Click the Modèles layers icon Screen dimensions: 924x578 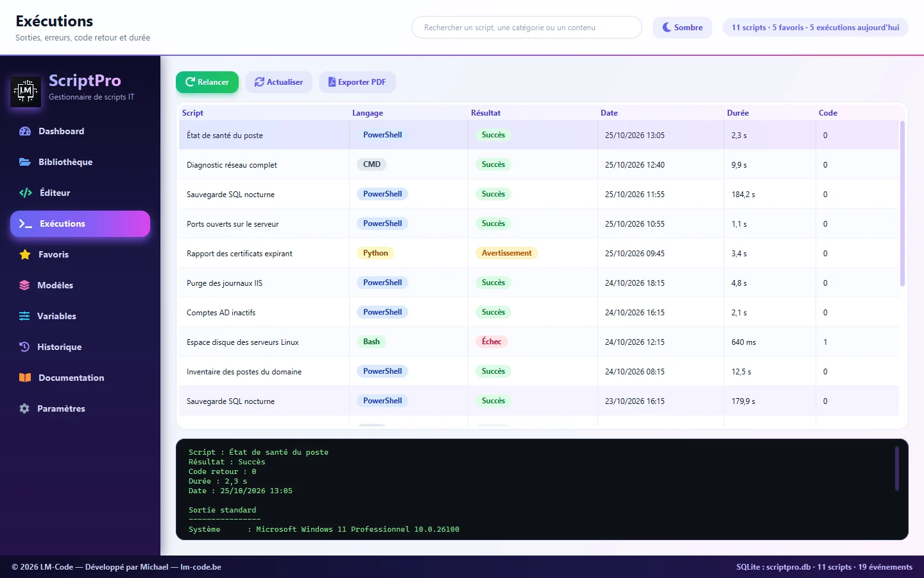(24, 285)
